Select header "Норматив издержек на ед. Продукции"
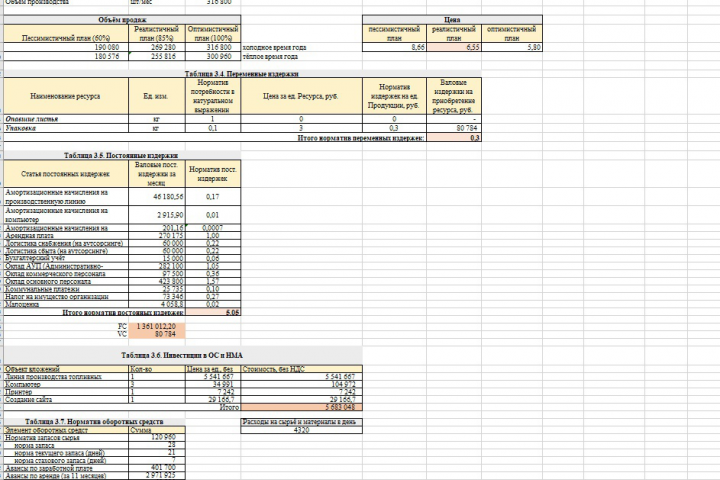Image resolution: width=720 pixels, height=480 pixels. [394, 96]
